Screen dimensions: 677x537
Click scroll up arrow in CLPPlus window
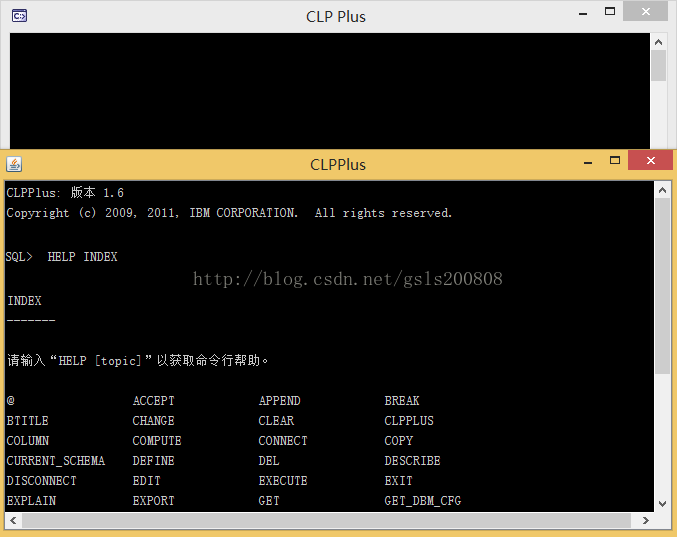pyautogui.click(x=663, y=190)
